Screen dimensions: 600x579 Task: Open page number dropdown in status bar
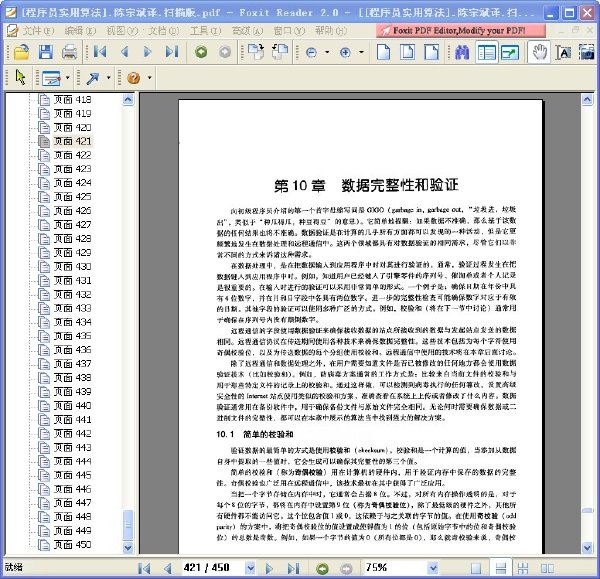pos(250,568)
